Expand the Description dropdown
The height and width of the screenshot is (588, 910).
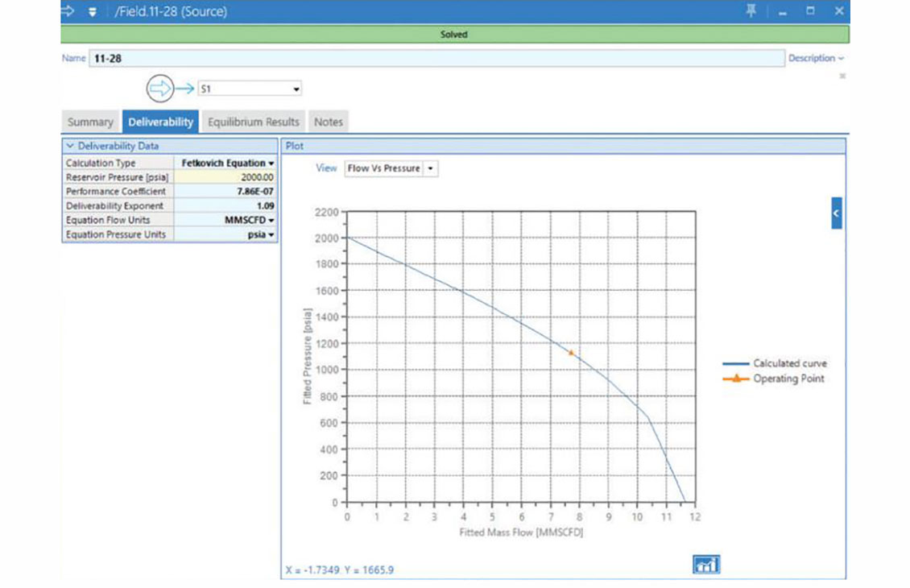[x=816, y=58]
